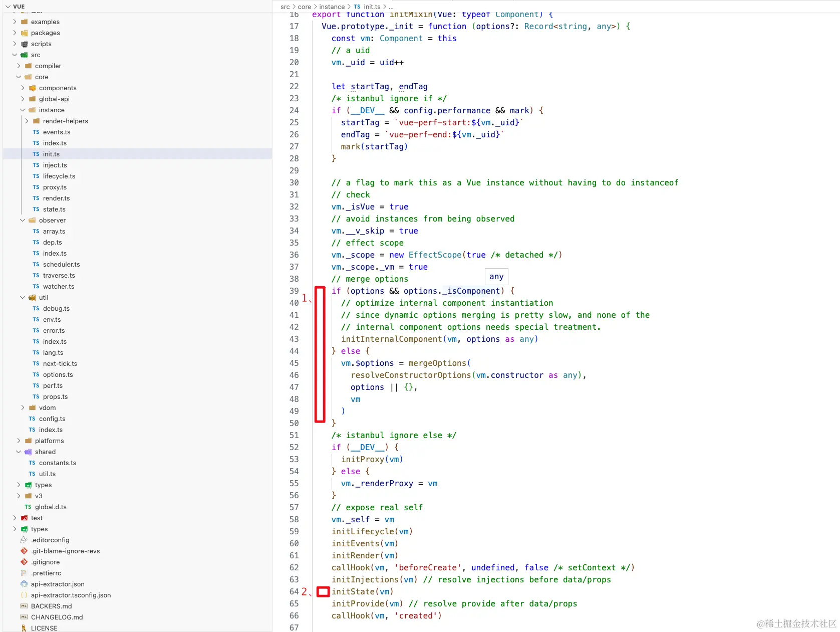Collapse the util folder chevron

pos(23,297)
